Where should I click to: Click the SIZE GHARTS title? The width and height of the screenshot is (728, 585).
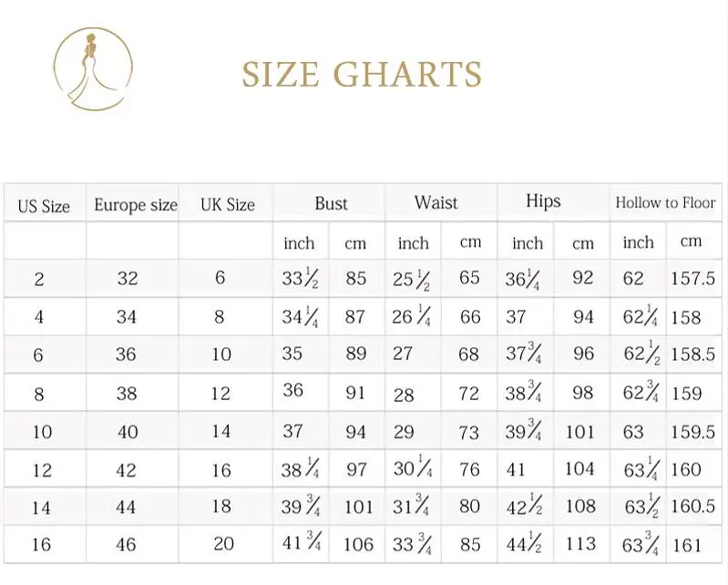(362, 75)
